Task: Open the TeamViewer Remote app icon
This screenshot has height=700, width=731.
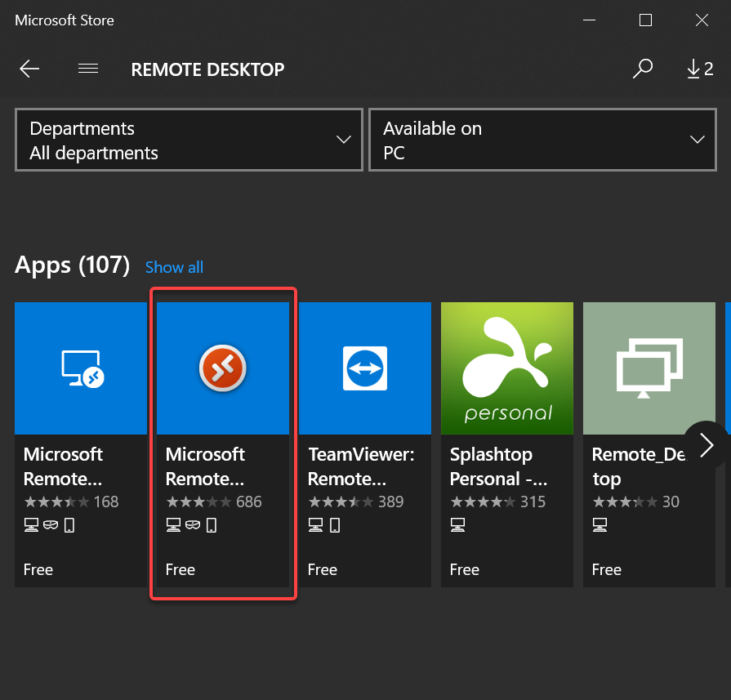Action: tap(364, 368)
